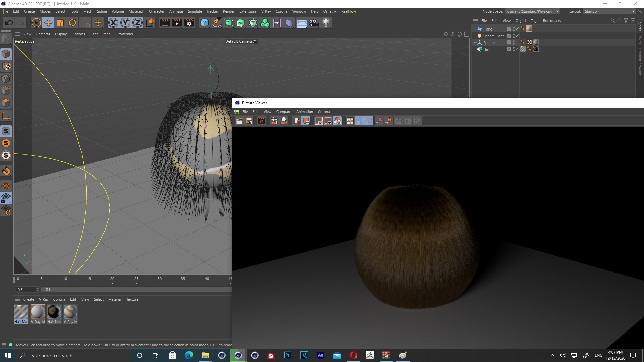Viewport: 644px width, 362px height.
Task: Set A compare marker in Picture Viewer
Action: click(x=379, y=121)
